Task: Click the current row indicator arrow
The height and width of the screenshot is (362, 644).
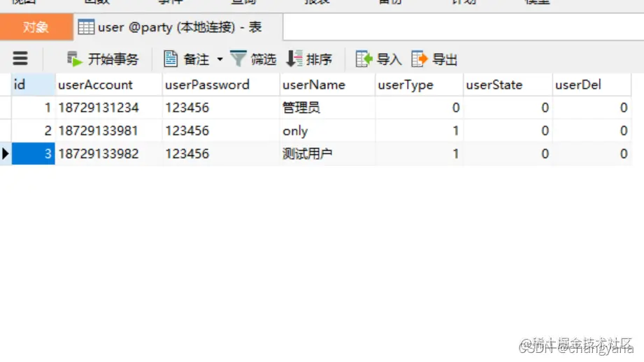Action: pos(6,154)
